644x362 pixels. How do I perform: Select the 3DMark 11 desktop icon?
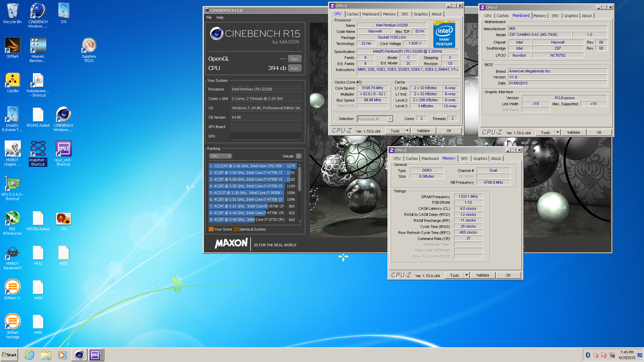12,290
